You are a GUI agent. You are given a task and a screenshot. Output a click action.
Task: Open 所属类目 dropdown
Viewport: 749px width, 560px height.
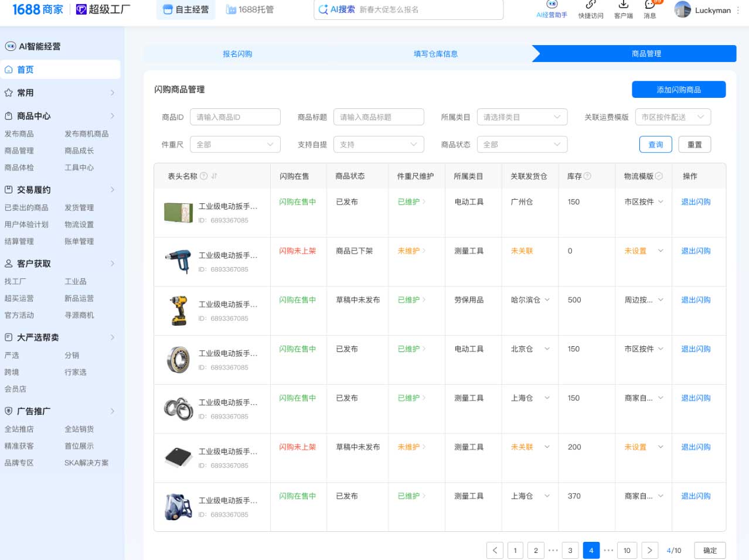tap(522, 117)
